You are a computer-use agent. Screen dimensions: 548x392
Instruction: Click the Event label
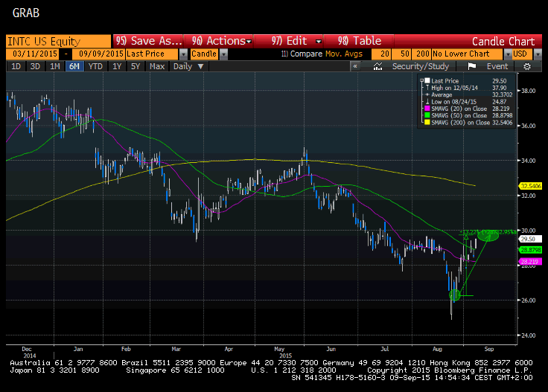click(x=497, y=66)
